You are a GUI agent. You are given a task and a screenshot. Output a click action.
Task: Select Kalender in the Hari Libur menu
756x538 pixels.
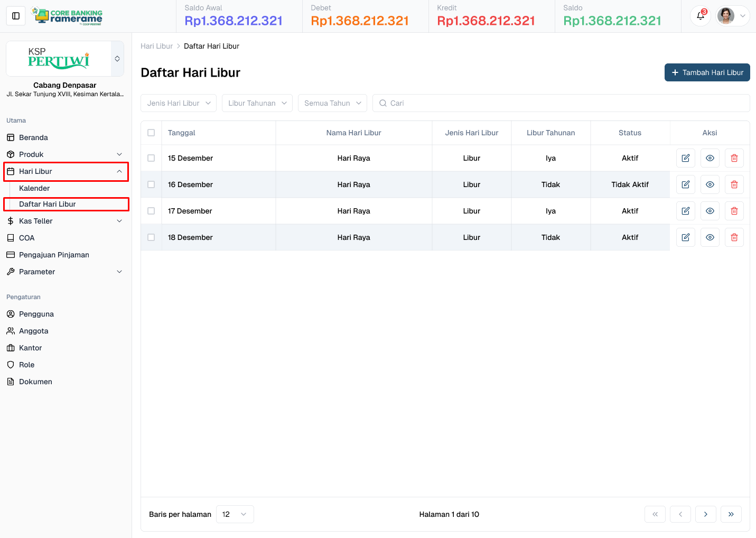[x=34, y=188]
